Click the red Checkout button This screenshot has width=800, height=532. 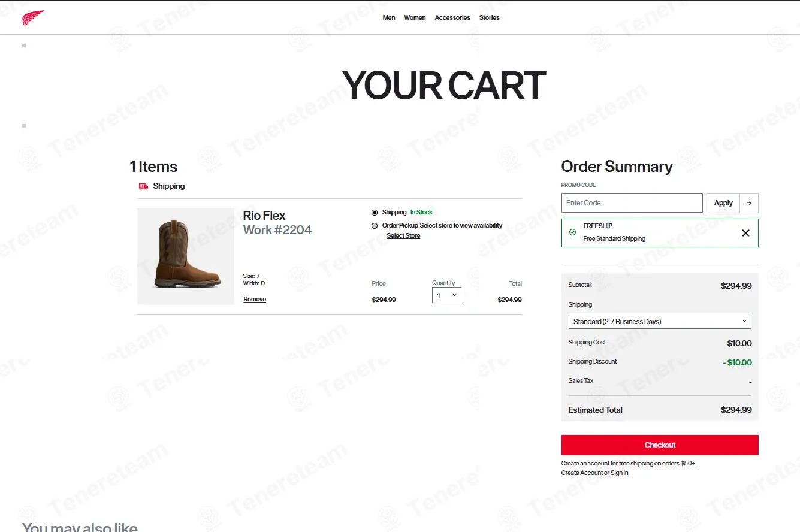660,445
